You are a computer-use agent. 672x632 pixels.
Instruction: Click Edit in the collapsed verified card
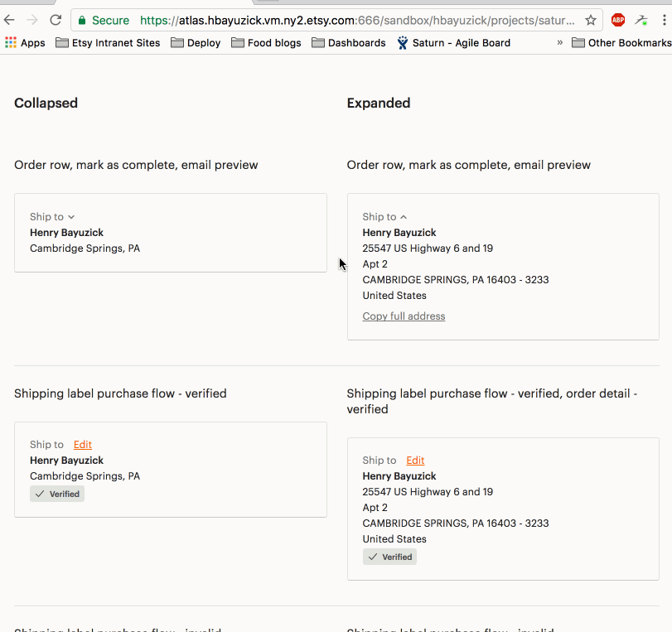83,444
